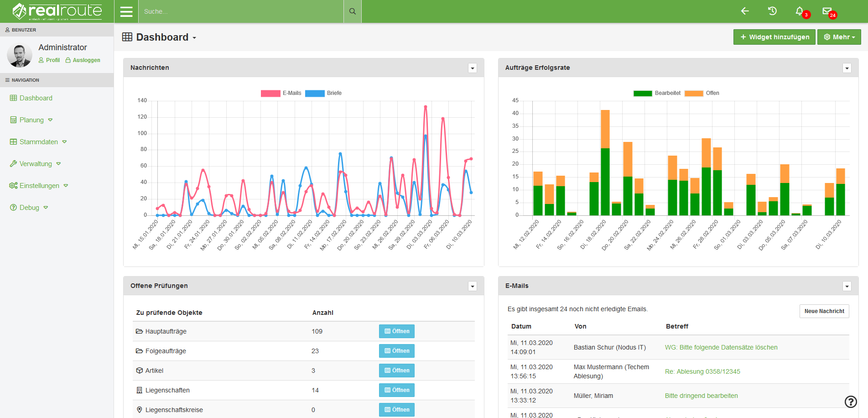The image size is (868, 418).
Task: Toggle the hamburger sidebar menu
Action: click(126, 11)
